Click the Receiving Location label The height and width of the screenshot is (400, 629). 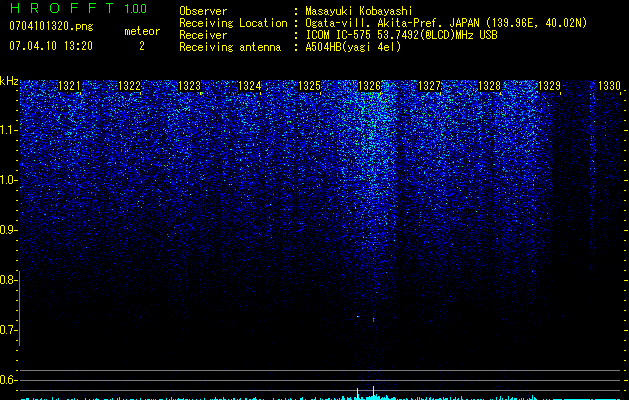pyautogui.click(x=233, y=23)
